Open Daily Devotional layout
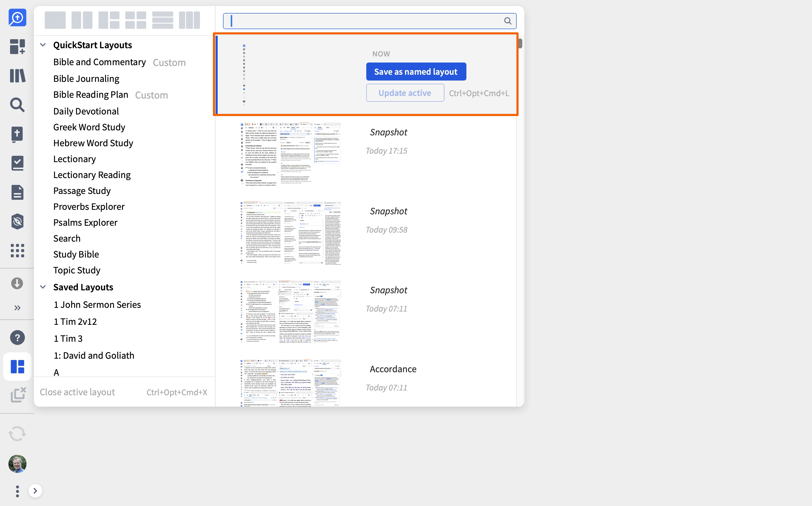The image size is (812, 506). (x=86, y=111)
